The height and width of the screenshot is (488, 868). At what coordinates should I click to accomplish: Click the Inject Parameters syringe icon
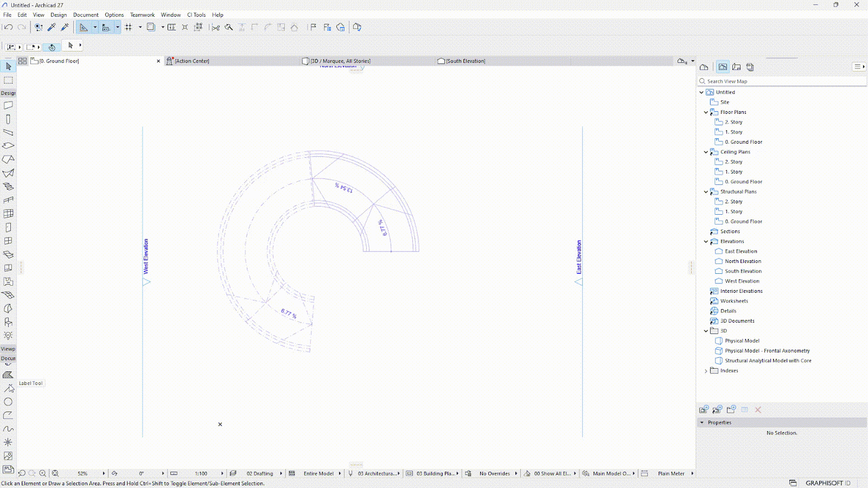click(x=65, y=27)
